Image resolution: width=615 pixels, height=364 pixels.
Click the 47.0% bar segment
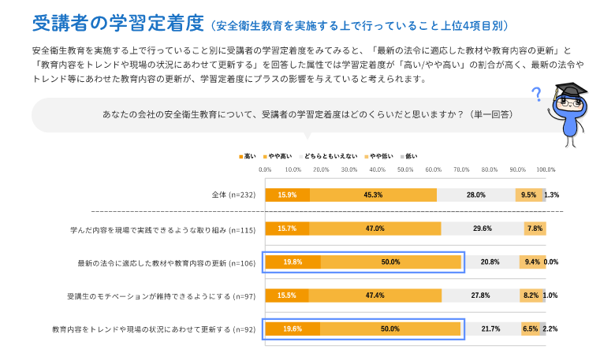(375, 228)
